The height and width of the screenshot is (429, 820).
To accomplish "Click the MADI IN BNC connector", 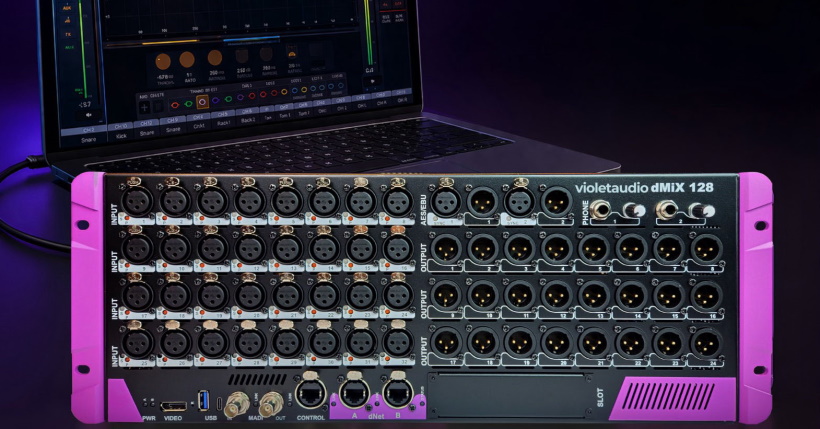I will pos(236,403).
